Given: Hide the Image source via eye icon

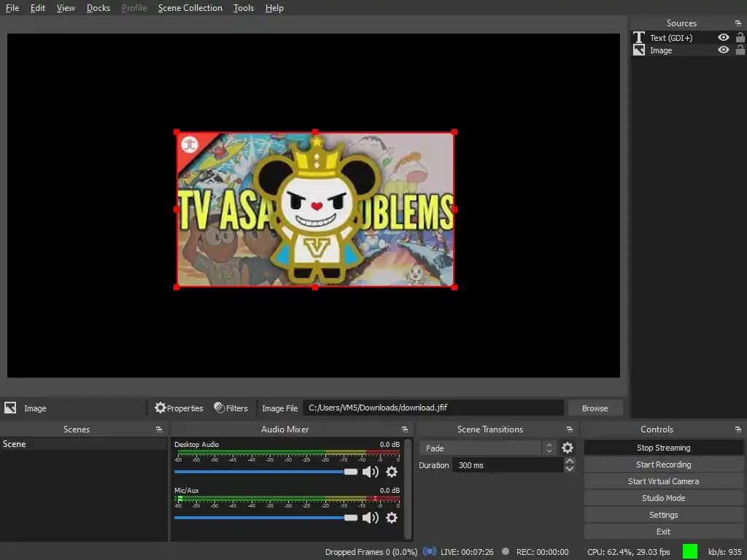Looking at the screenshot, I should point(723,50).
